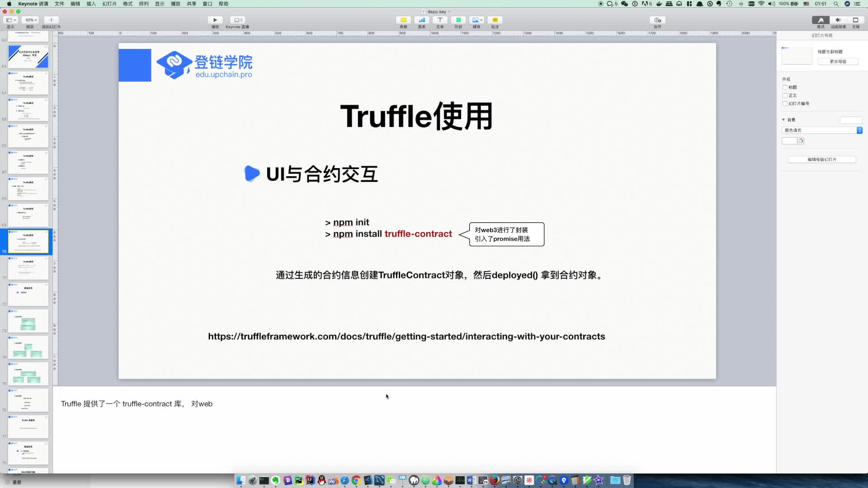Open Safari in the Dock
868x488 pixels.
pos(345,480)
